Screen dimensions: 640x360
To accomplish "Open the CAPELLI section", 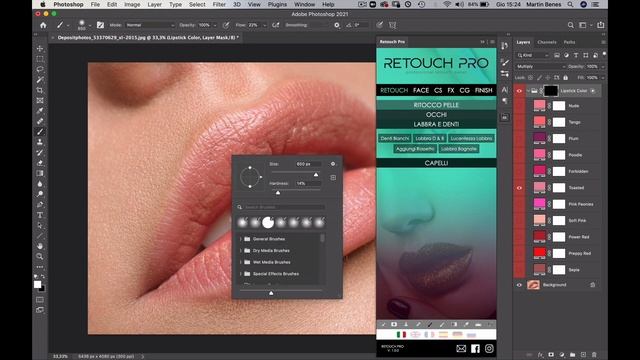I will pos(436,163).
